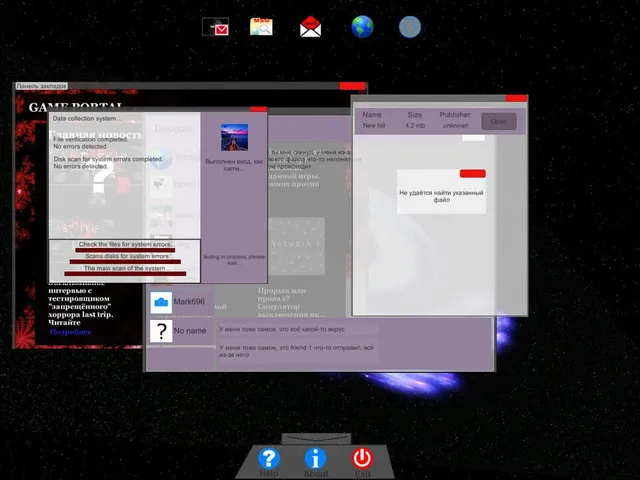Click the GAME PORTAL page title
The height and width of the screenshot is (480, 640).
click(x=76, y=107)
